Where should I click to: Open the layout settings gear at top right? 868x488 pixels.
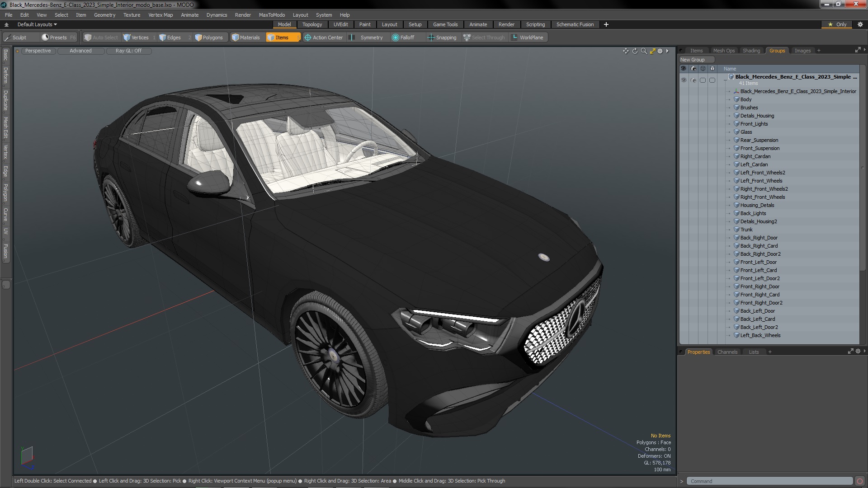[860, 24]
